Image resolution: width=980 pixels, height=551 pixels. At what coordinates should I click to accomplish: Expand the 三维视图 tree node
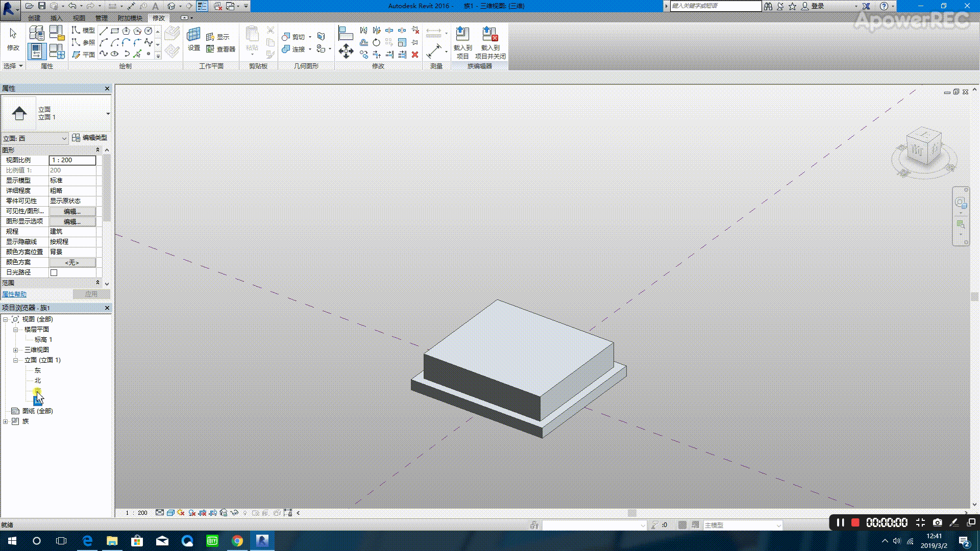pos(15,350)
